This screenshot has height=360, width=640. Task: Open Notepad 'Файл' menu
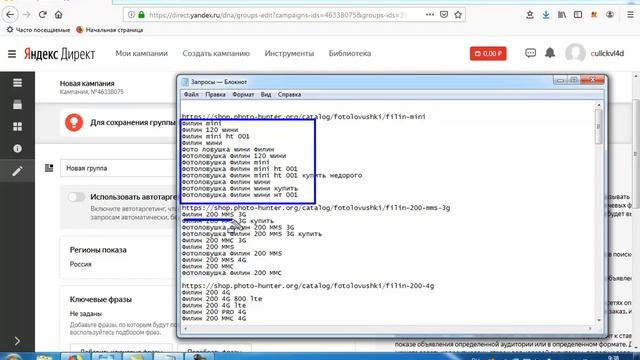coord(191,95)
